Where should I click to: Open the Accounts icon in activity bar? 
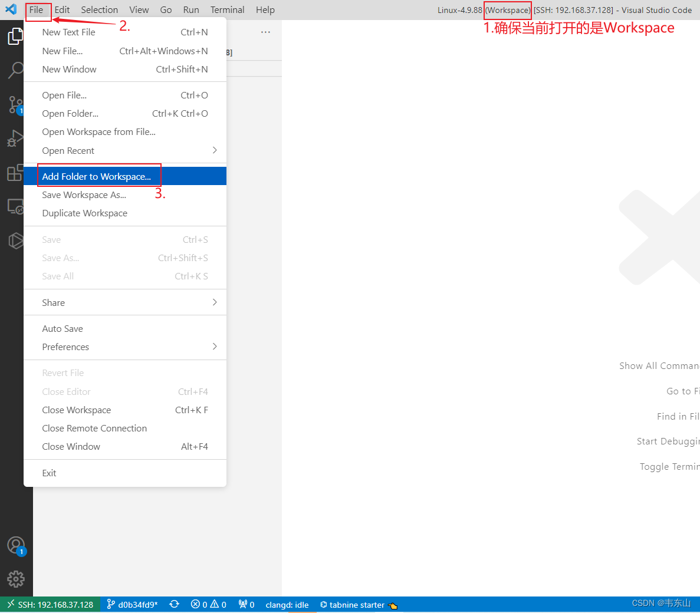point(16,546)
